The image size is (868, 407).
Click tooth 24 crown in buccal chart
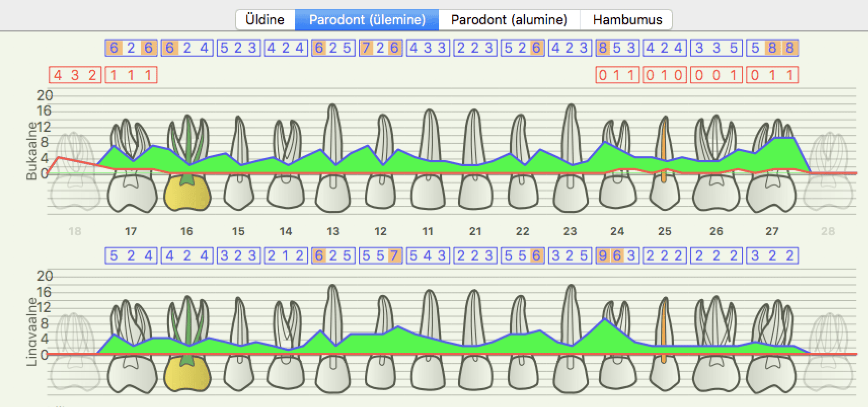click(617, 194)
